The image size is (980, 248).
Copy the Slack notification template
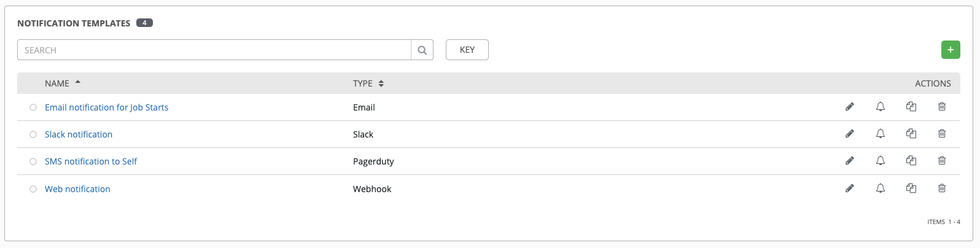coord(911,134)
